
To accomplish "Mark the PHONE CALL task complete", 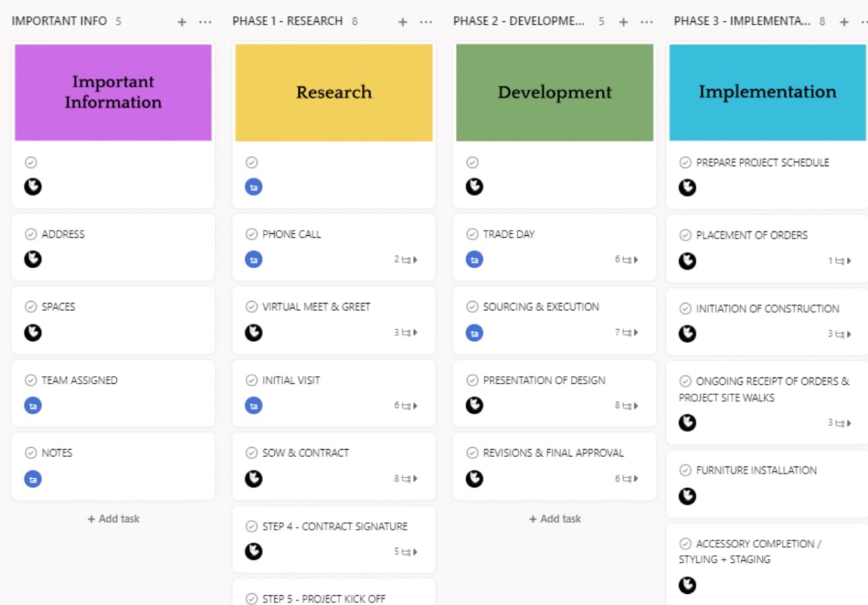I will [x=252, y=234].
